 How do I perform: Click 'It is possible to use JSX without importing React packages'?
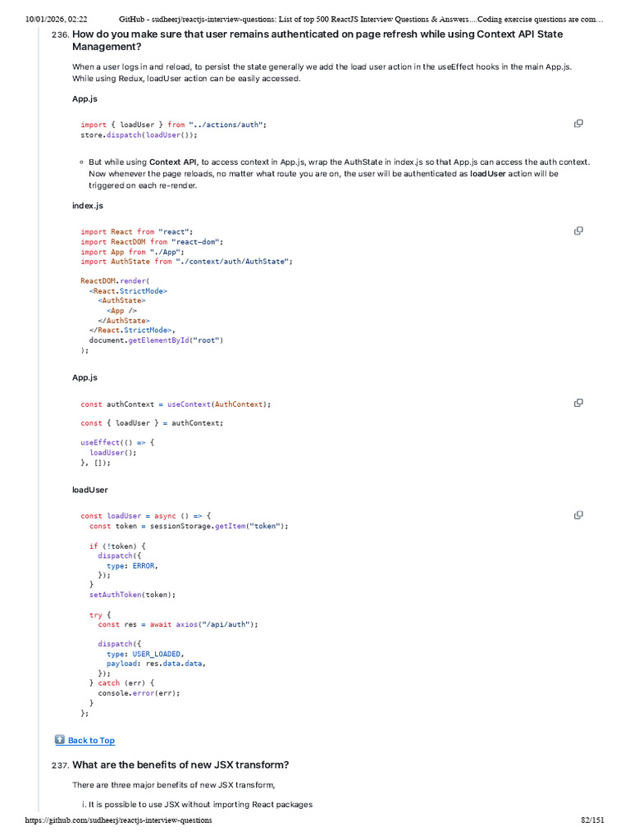pyautogui.click(x=200, y=805)
